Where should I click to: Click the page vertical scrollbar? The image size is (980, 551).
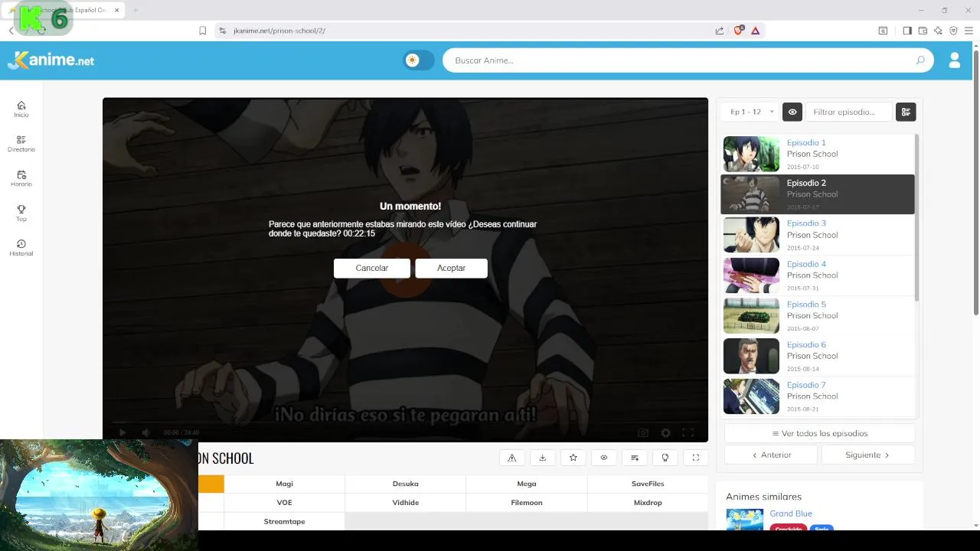tap(976, 181)
